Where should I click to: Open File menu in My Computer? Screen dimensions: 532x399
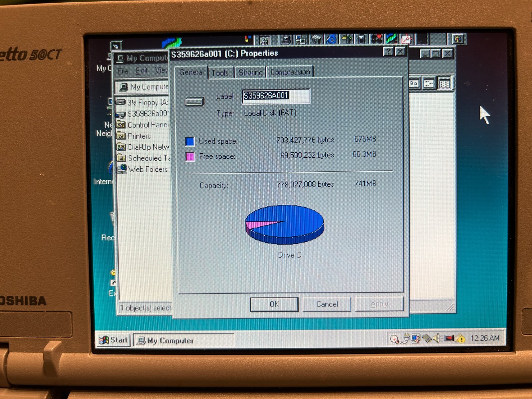pos(123,71)
